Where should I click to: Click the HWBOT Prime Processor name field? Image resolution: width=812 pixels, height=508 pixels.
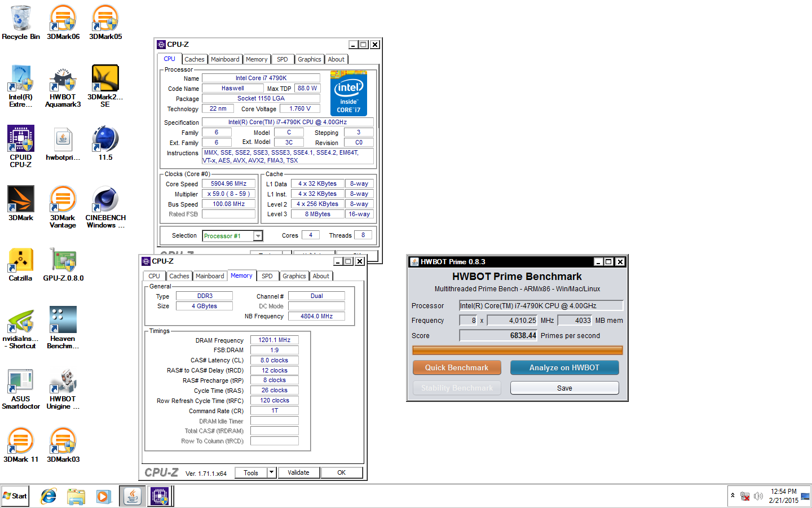pyautogui.click(x=541, y=305)
